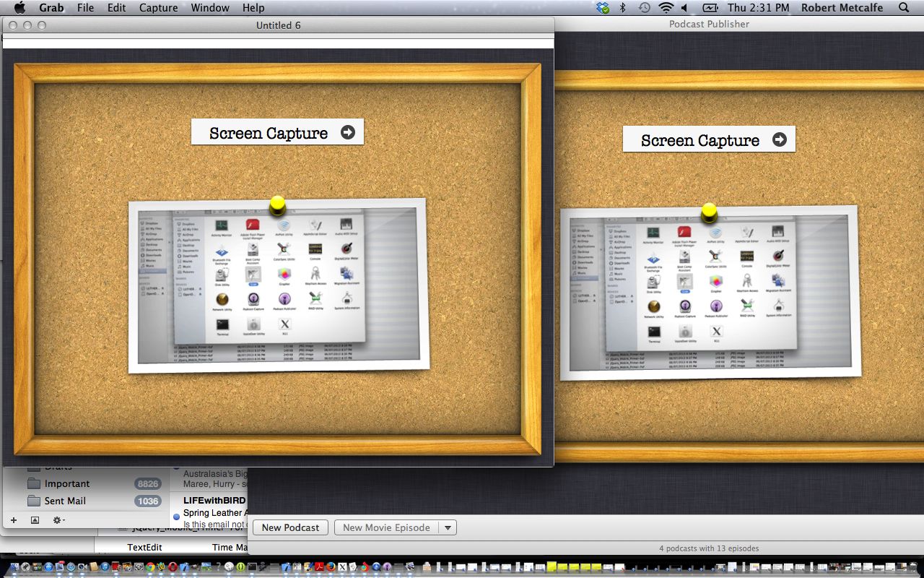
Task: Click the yellow pushpin in Podcast Publisher window
Action: 709,212
